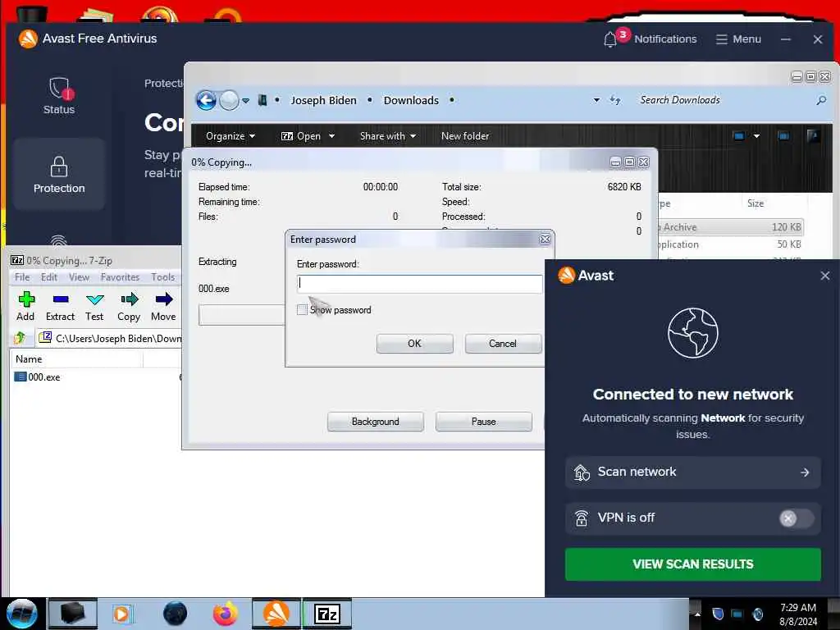The height and width of the screenshot is (630, 840).
Task: Select the 120 KB Archive row
Action: click(x=731, y=227)
